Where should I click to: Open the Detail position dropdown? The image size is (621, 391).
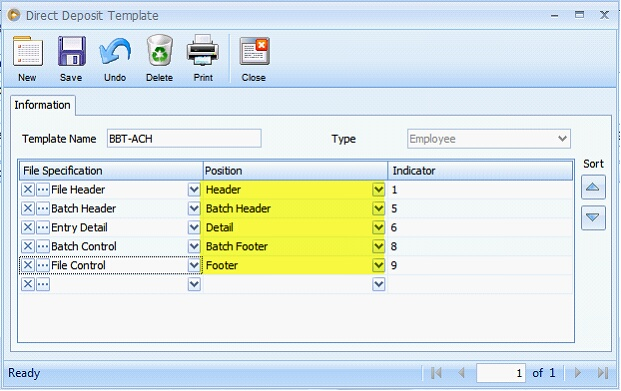click(379, 227)
